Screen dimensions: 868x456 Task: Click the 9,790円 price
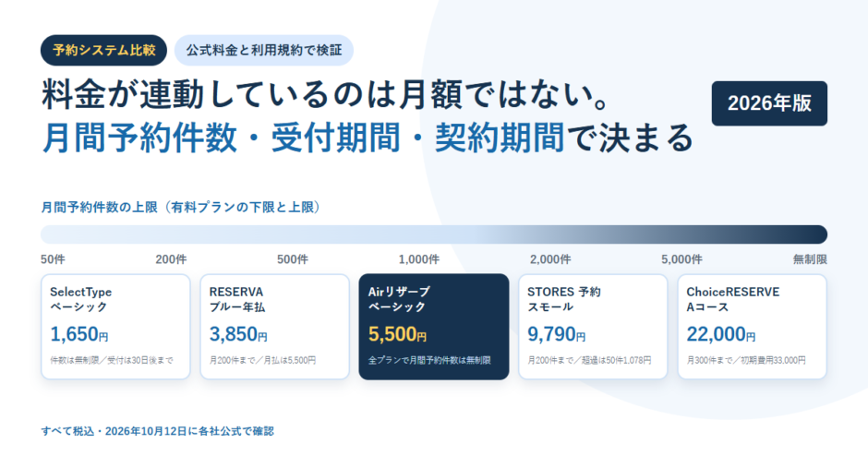pos(556,334)
